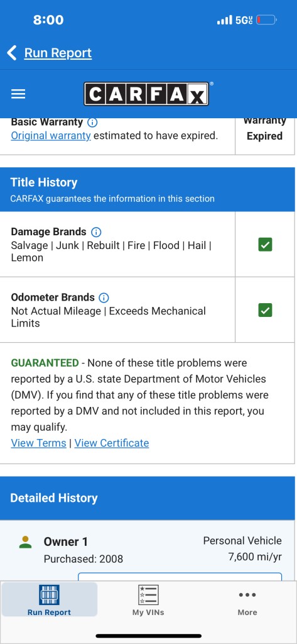Select the Title History section header
The image size is (297, 644).
[148, 189]
